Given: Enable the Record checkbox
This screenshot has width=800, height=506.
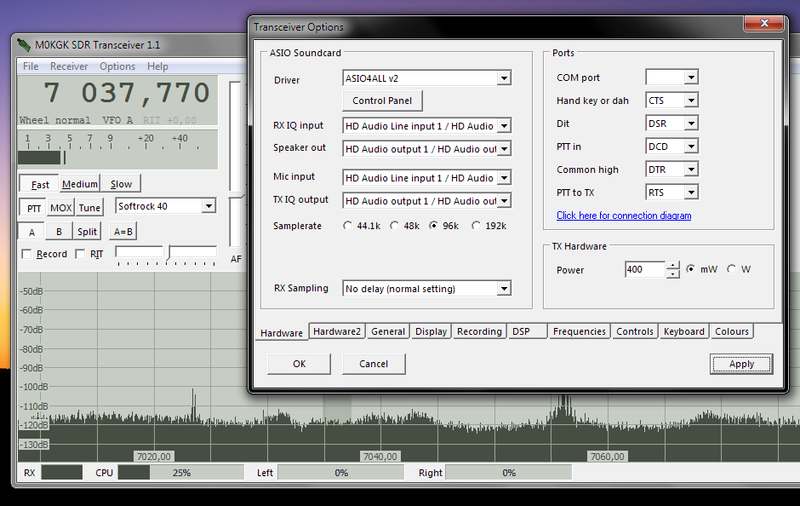Looking at the screenshot, I should 26,254.
